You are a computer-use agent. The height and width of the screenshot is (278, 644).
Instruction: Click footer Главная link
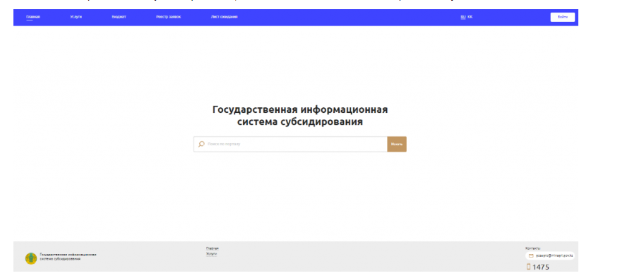point(213,248)
